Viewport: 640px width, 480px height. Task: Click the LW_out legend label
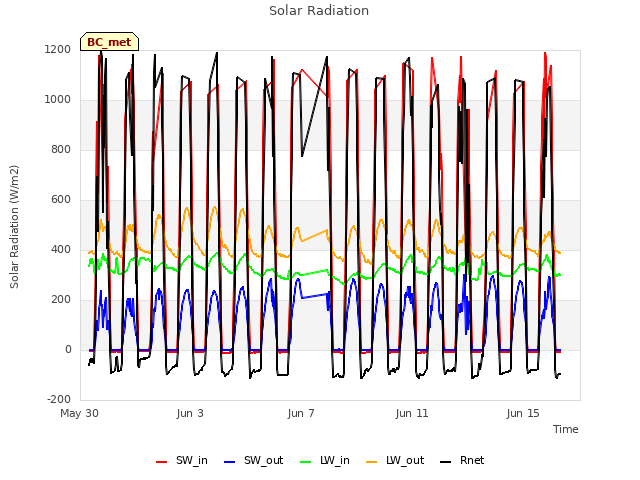(405, 460)
